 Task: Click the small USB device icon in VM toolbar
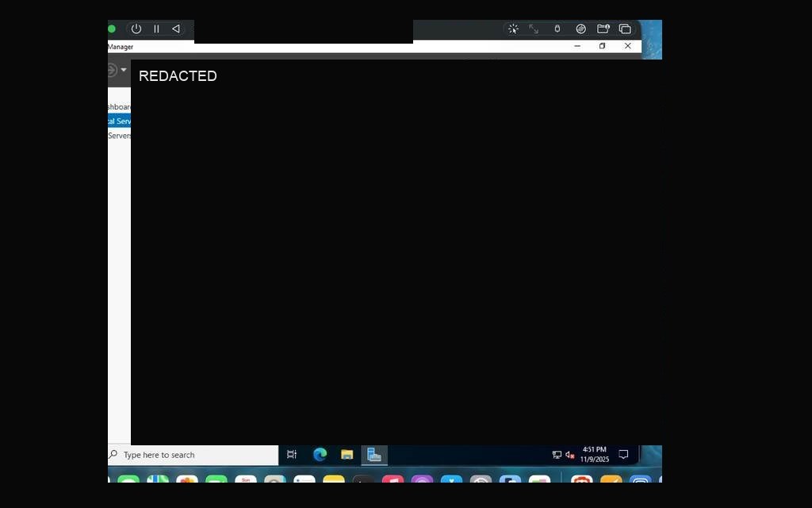click(x=557, y=29)
